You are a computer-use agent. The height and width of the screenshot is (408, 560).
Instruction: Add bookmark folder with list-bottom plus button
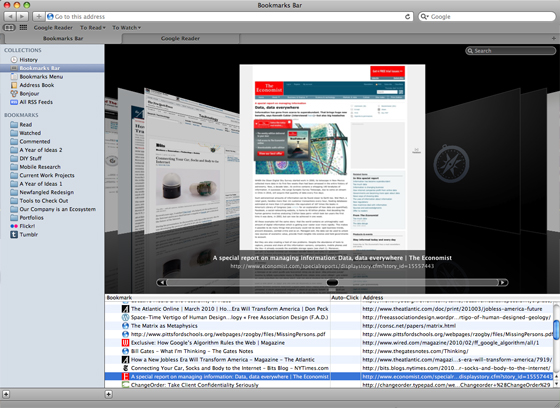(109, 394)
